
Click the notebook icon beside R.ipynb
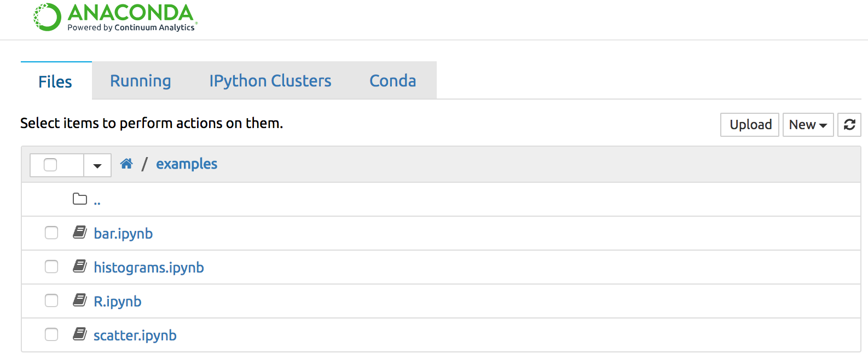tap(80, 300)
